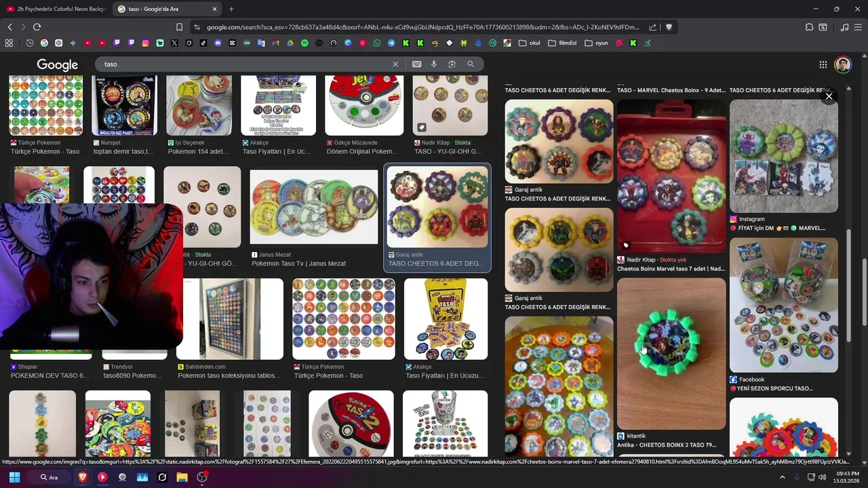
Task: Open File Explorer from the taskbar
Action: click(182, 477)
